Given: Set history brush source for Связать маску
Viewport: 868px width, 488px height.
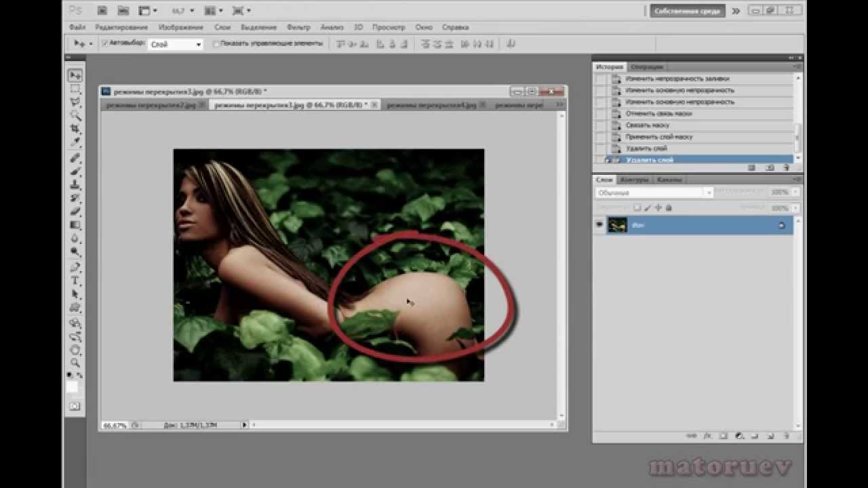Looking at the screenshot, I should click(x=599, y=125).
